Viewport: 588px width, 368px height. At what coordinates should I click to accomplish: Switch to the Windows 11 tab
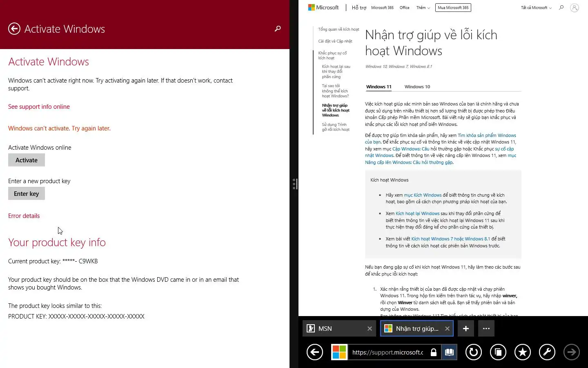point(379,87)
